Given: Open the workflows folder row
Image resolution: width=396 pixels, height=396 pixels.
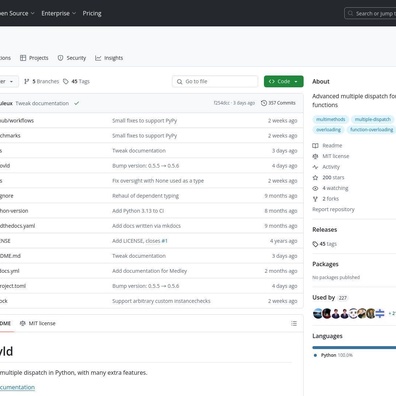Looking at the screenshot, I should [x=152, y=121].
